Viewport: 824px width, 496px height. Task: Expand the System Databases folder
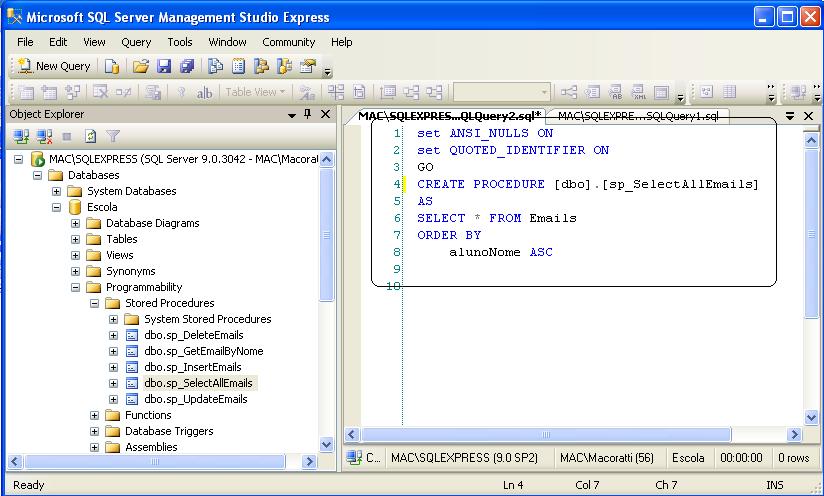56,191
